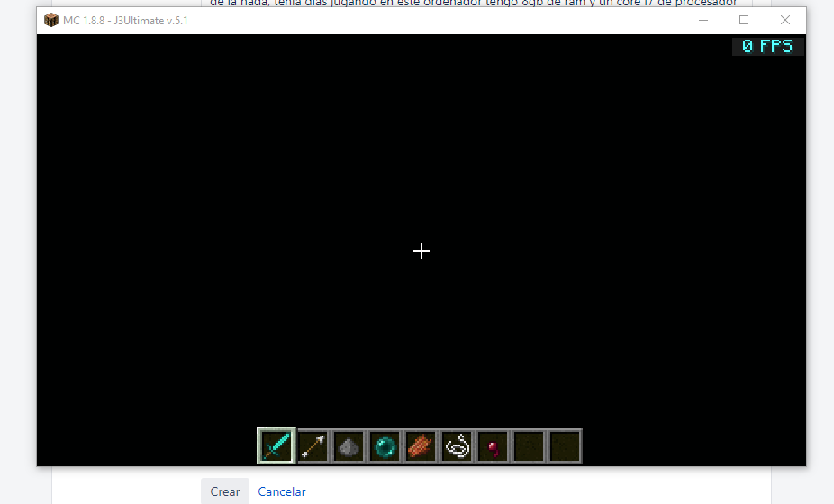The width and height of the screenshot is (834, 504).
Task: Select the diamond sword hotbar slot
Action: 276,445
